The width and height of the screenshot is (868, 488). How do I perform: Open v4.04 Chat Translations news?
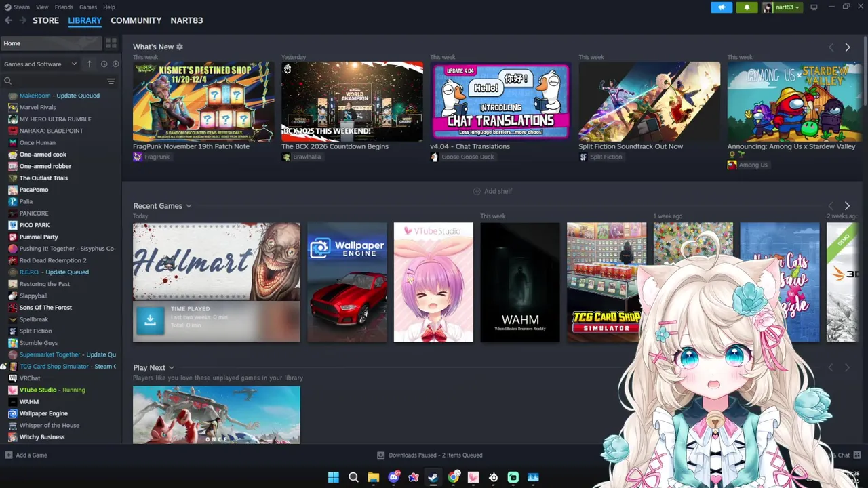point(500,102)
